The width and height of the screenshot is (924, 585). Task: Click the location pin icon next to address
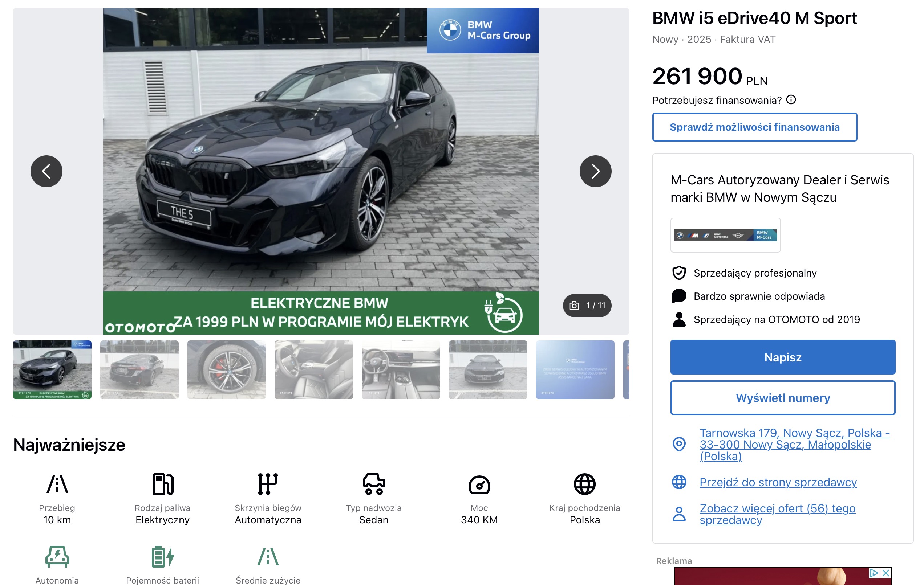pos(679,444)
